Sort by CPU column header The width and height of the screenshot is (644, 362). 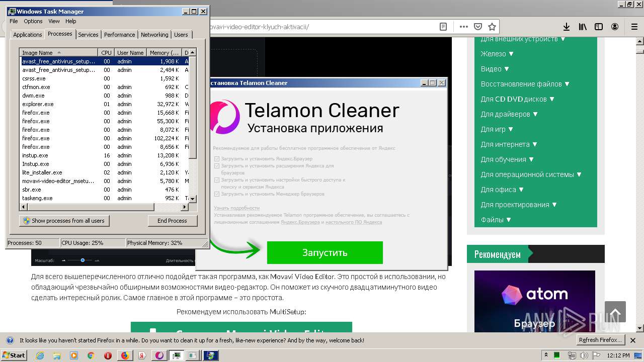pos(106,52)
